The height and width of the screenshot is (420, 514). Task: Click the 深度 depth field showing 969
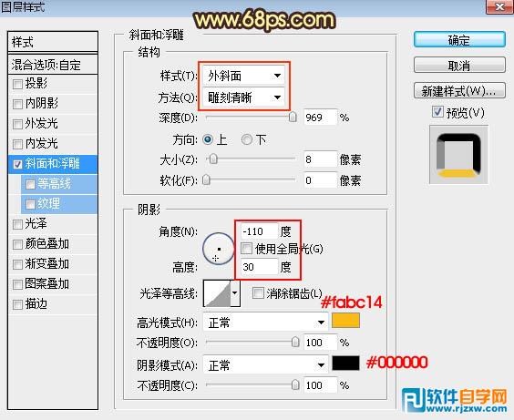(320, 118)
